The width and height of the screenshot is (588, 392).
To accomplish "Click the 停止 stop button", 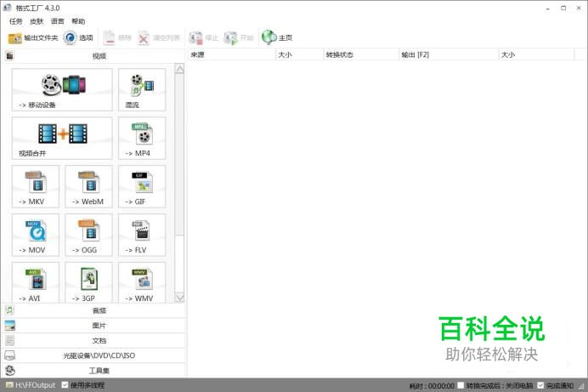I will pos(204,38).
